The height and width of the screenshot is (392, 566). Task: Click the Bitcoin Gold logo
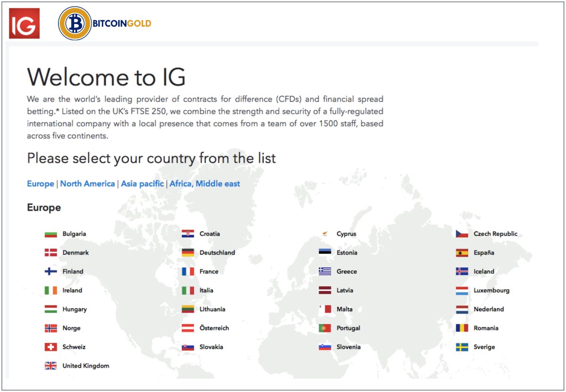pos(105,23)
